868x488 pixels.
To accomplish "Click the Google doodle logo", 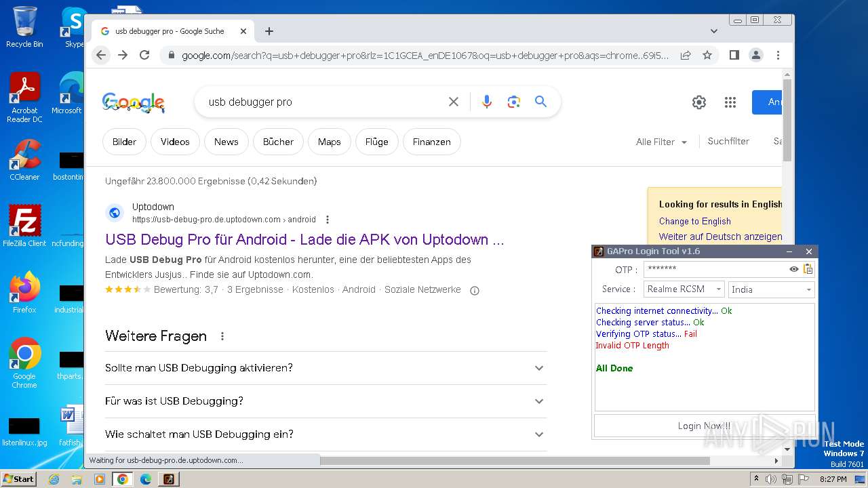I will (x=134, y=102).
